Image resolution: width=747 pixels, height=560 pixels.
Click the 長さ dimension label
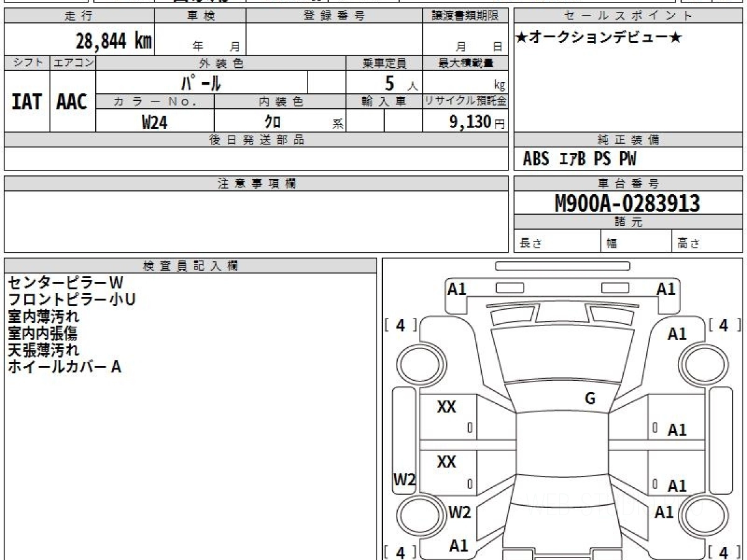click(530, 244)
